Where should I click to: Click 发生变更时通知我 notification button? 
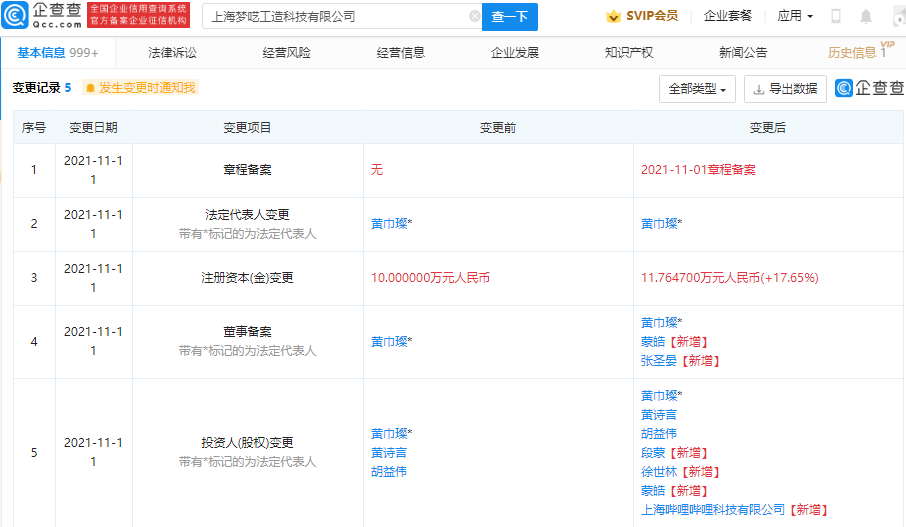[140, 88]
